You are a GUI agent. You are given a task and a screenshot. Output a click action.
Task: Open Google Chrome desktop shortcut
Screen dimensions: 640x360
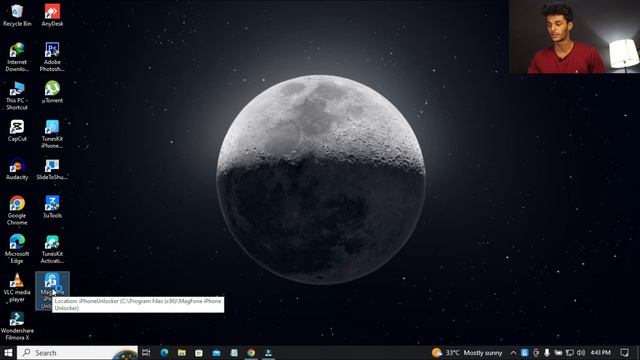point(17,211)
